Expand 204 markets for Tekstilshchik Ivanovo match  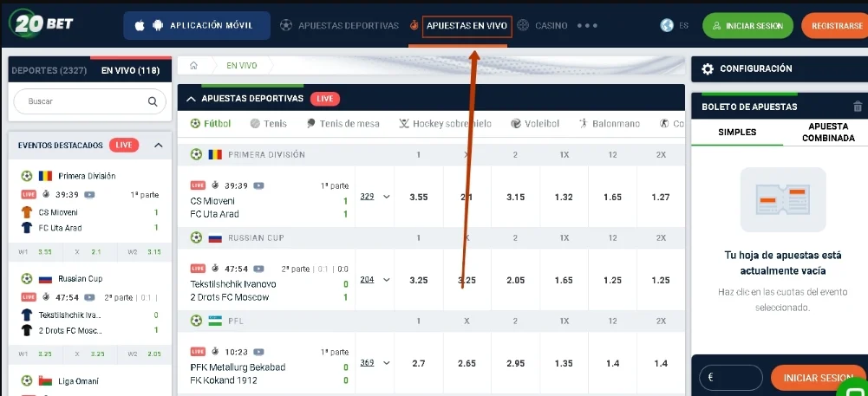[375, 279]
